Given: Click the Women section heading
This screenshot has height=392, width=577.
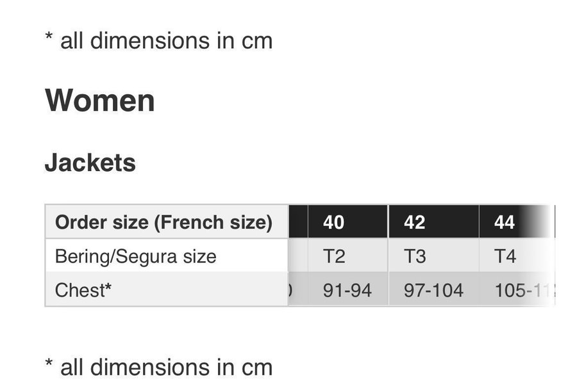Looking at the screenshot, I should tap(100, 101).
